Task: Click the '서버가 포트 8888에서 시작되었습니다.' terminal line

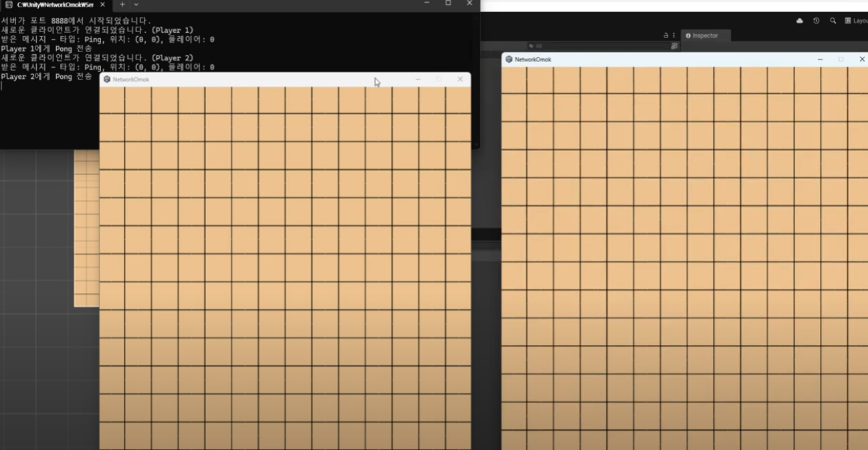Action: [x=76, y=21]
